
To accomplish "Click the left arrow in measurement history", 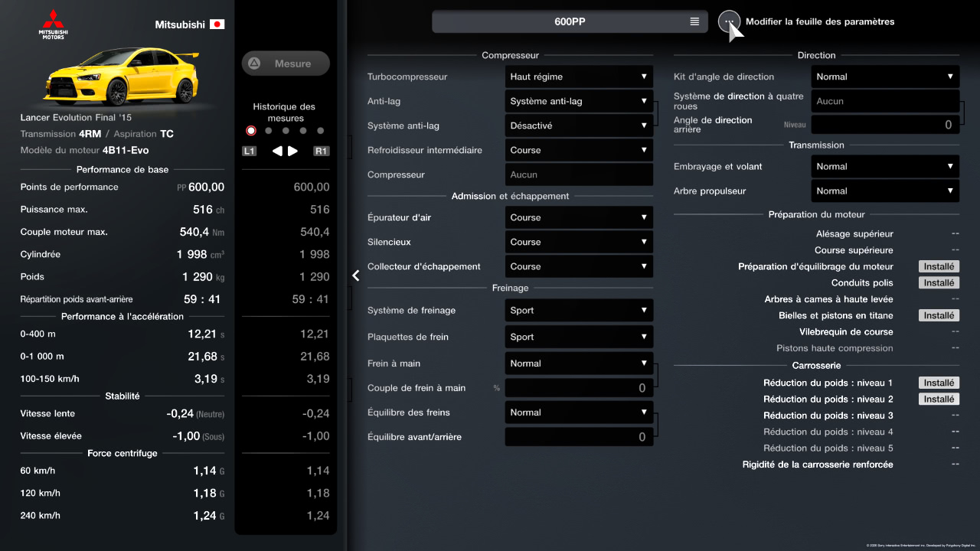I will coord(277,151).
